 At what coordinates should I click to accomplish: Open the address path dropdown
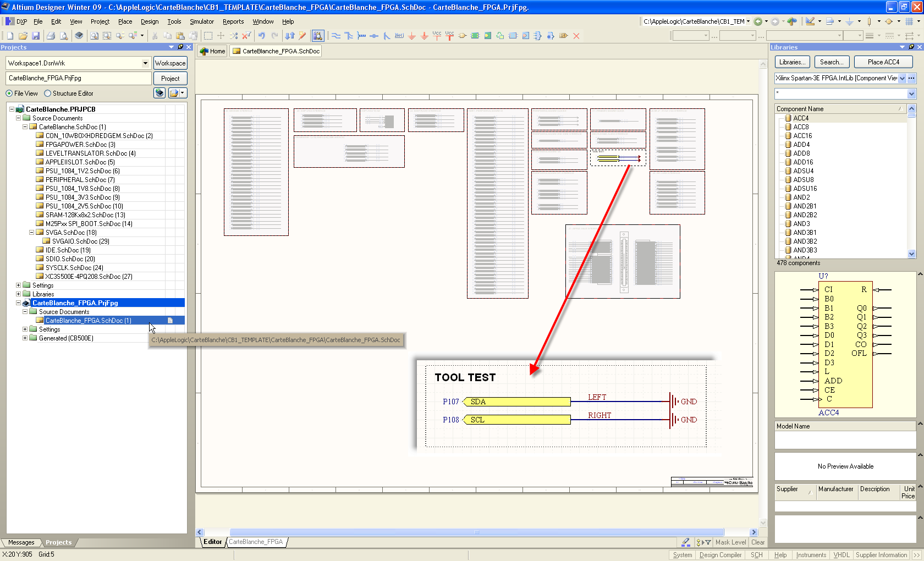(748, 21)
